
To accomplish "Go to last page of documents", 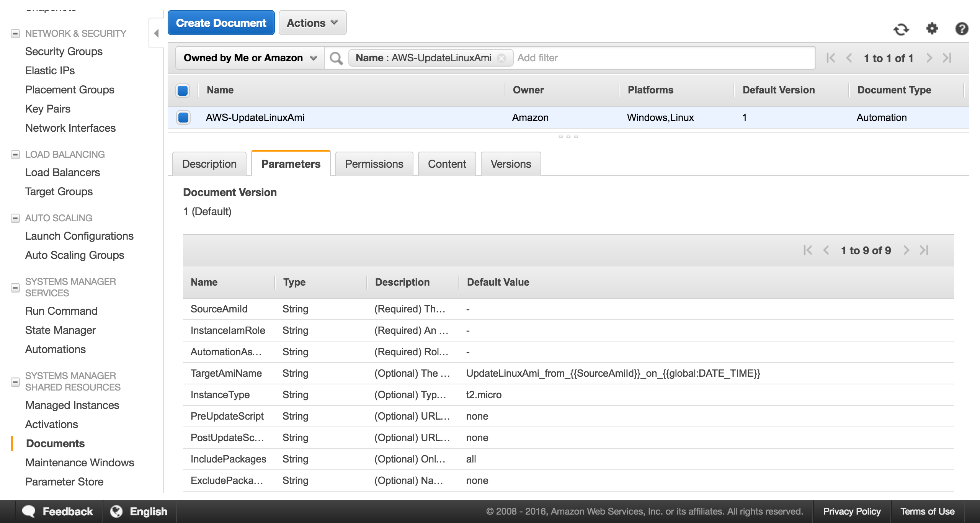I will 947,58.
